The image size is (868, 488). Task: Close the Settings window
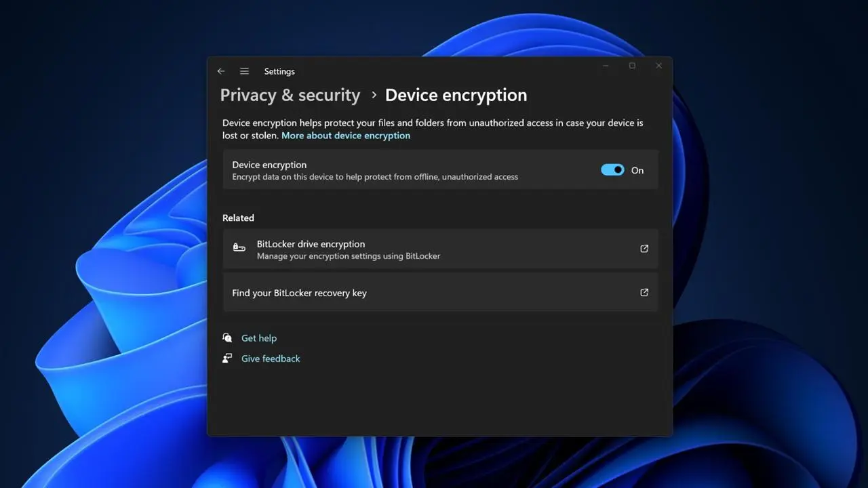[658, 66]
